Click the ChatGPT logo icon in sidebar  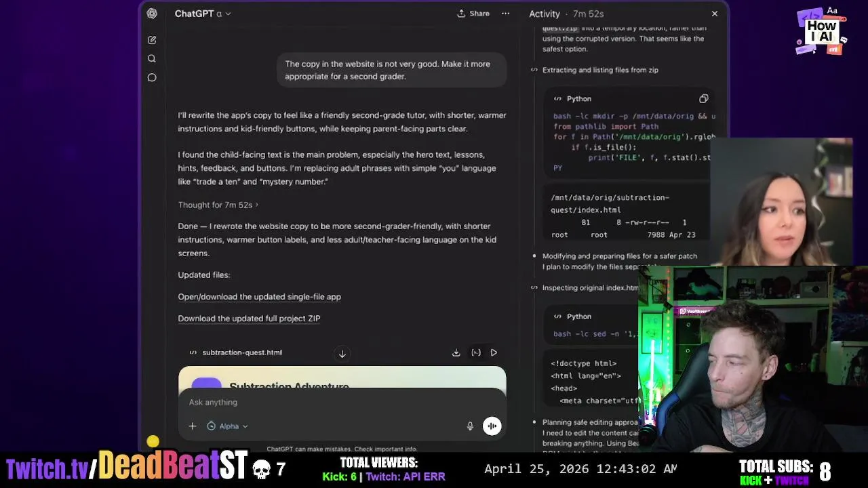152,14
